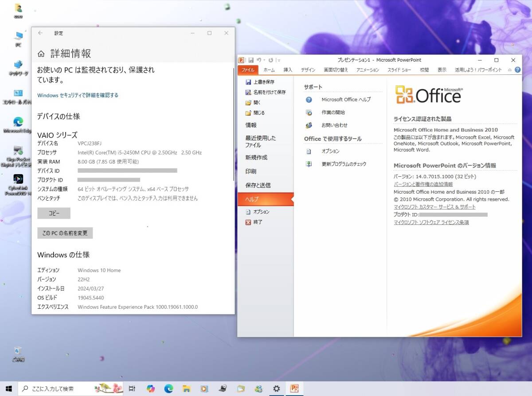This screenshot has height=396, width=532.
Task: Open the コントロール パネル desktop icon
Action: pyautogui.click(x=18, y=97)
